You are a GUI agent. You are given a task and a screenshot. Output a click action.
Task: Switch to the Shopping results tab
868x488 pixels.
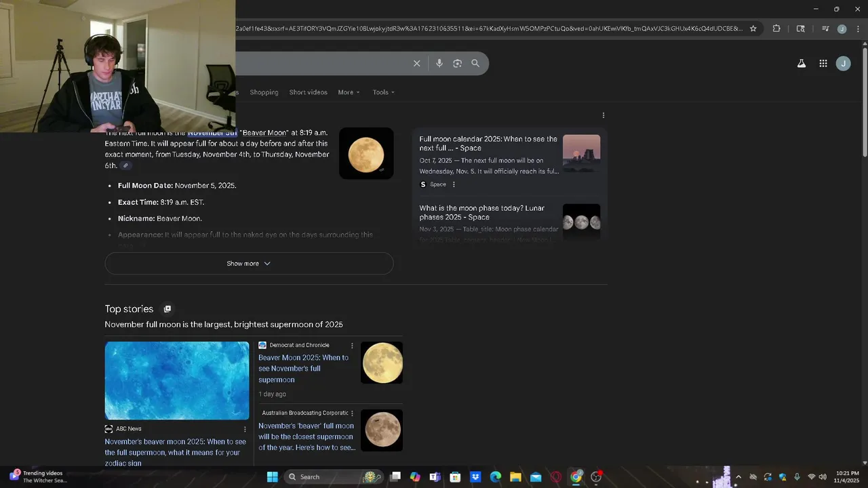pyautogui.click(x=264, y=92)
